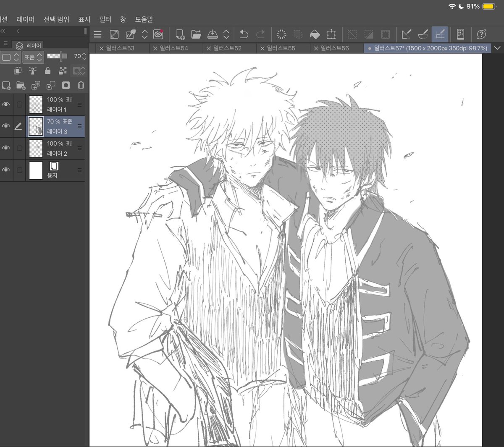The image size is (504, 447).
Task: Expand arrows next to save icon
Action: click(x=226, y=34)
